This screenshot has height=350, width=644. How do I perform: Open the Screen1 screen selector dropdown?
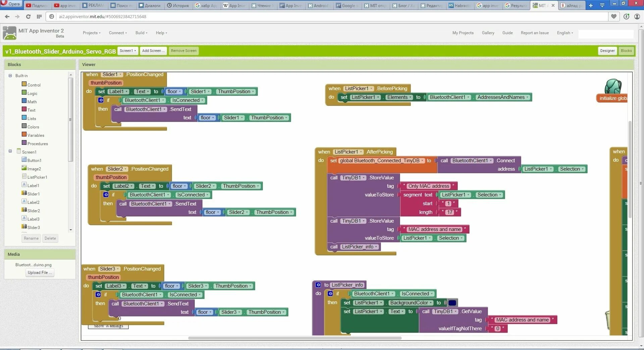click(x=128, y=51)
